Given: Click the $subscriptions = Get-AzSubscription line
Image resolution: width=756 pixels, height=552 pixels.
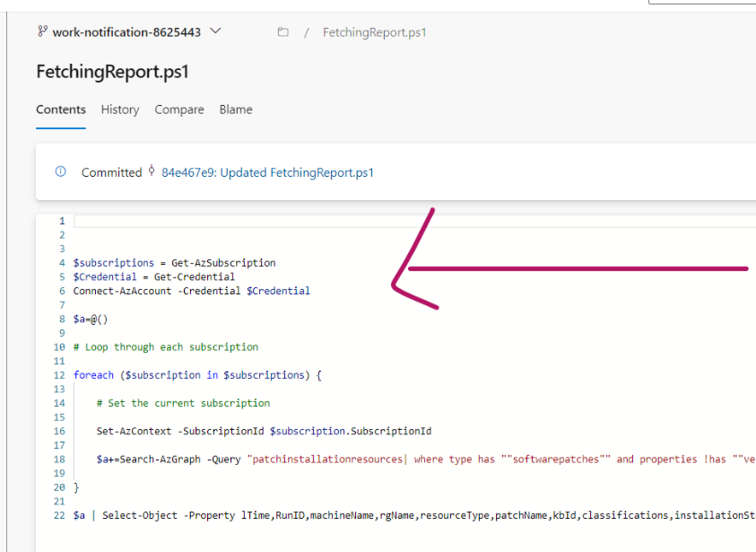Looking at the screenshot, I should pos(175,263).
